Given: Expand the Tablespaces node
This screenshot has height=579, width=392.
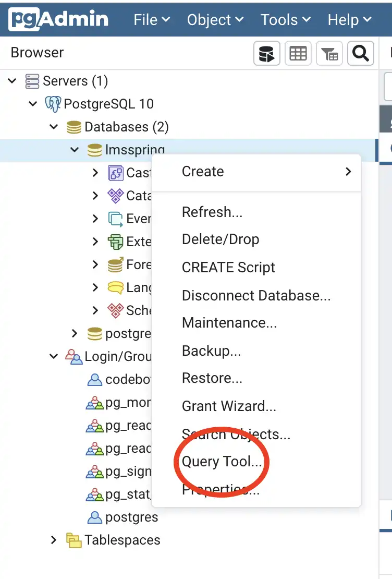Looking at the screenshot, I should [x=54, y=540].
